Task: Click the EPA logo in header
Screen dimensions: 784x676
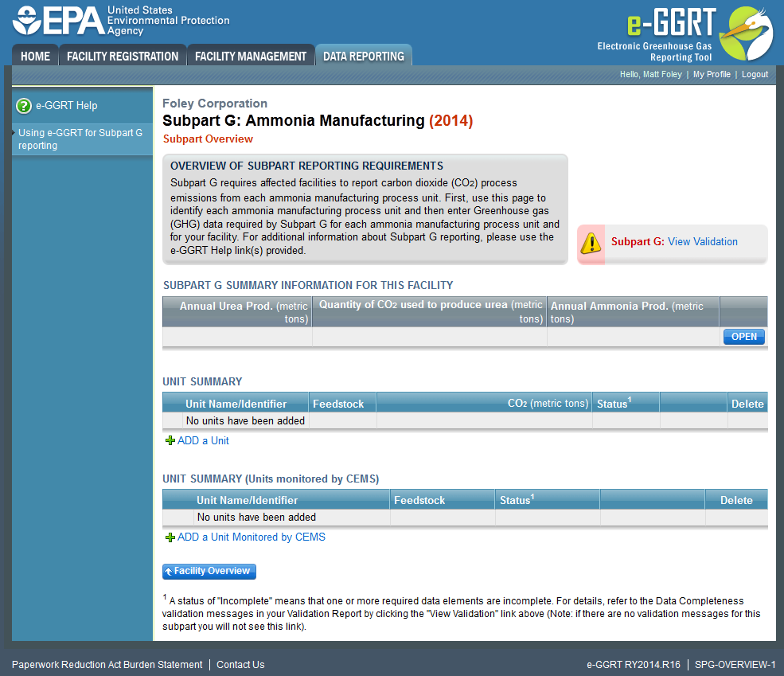Action: click(120, 21)
